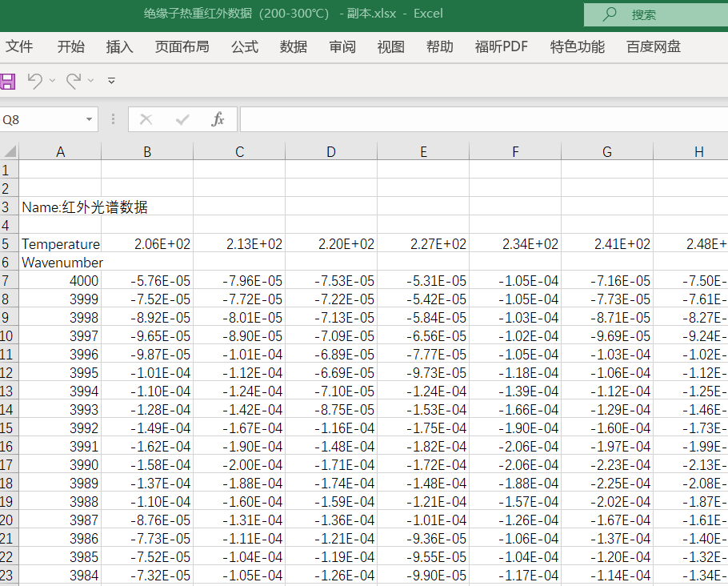Select cell -9.36E-05 in column E
Screen dimensions: 728x586
[x=423, y=538]
